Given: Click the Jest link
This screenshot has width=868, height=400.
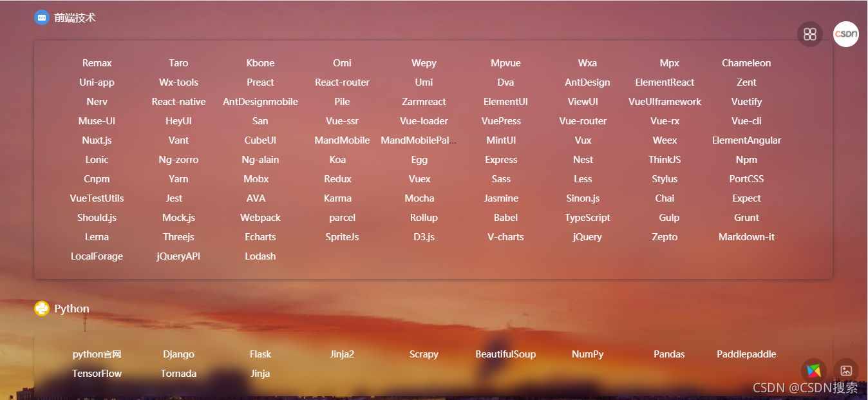Looking at the screenshot, I should 175,198.
